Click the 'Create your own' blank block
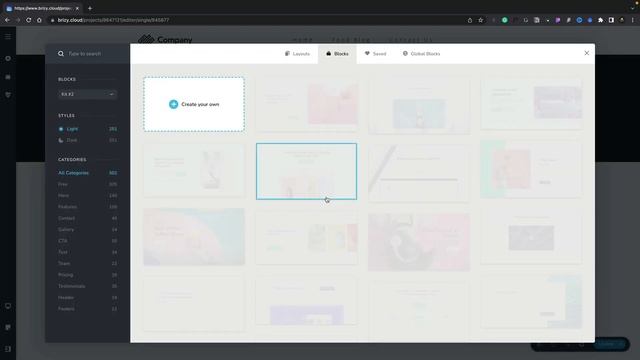The width and height of the screenshot is (640, 360). coord(194,104)
